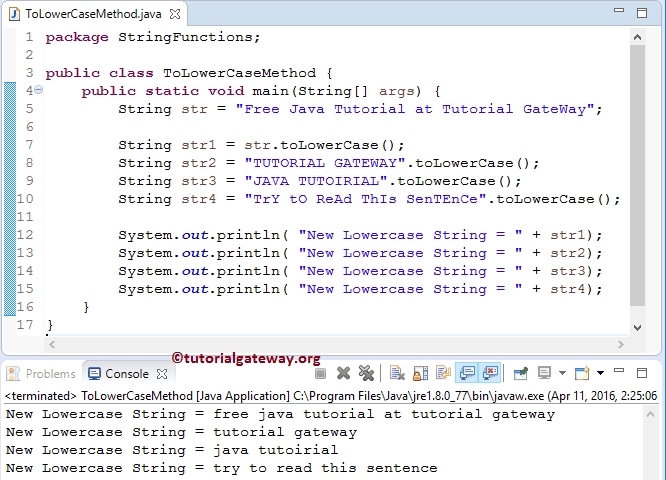This screenshot has width=666, height=480.
Task: Click the Java file icon on editor tab
Action: 14,14
